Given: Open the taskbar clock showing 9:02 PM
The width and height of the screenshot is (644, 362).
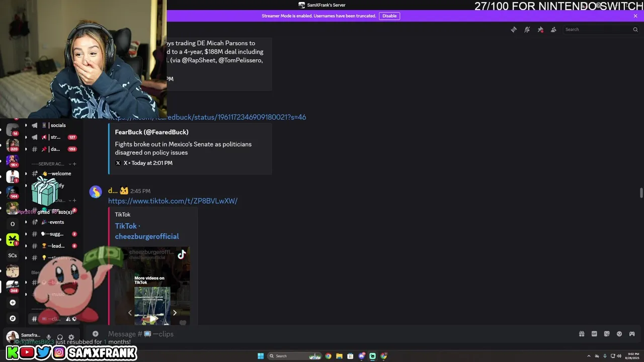Looking at the screenshot, I should pos(632,356).
